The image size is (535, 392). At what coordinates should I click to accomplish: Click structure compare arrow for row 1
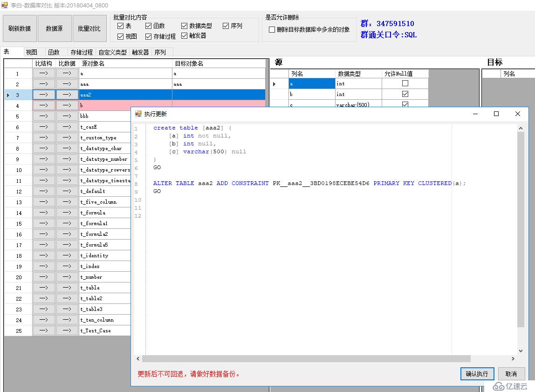(x=44, y=73)
